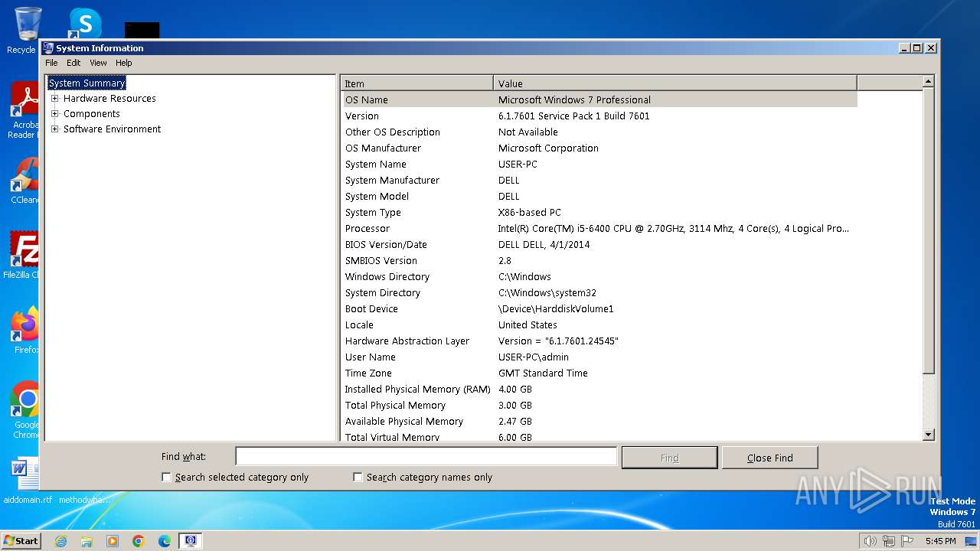Launch Media Player from the taskbar

click(113, 541)
